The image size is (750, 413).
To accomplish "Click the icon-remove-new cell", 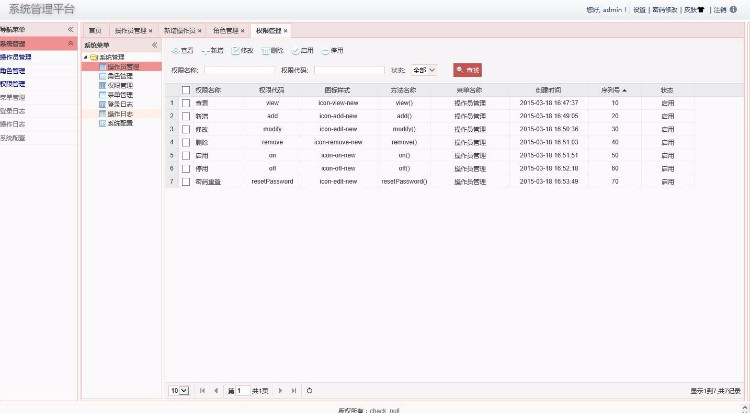I will [x=338, y=142].
